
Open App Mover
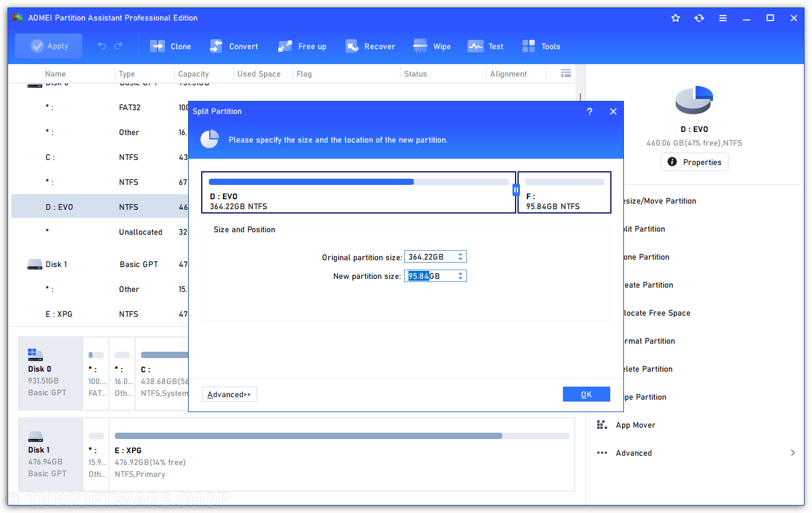(635, 425)
